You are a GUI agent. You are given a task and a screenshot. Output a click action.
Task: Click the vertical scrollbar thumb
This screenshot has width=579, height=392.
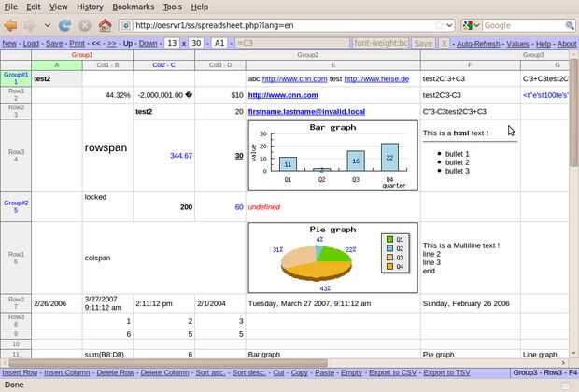(573, 113)
